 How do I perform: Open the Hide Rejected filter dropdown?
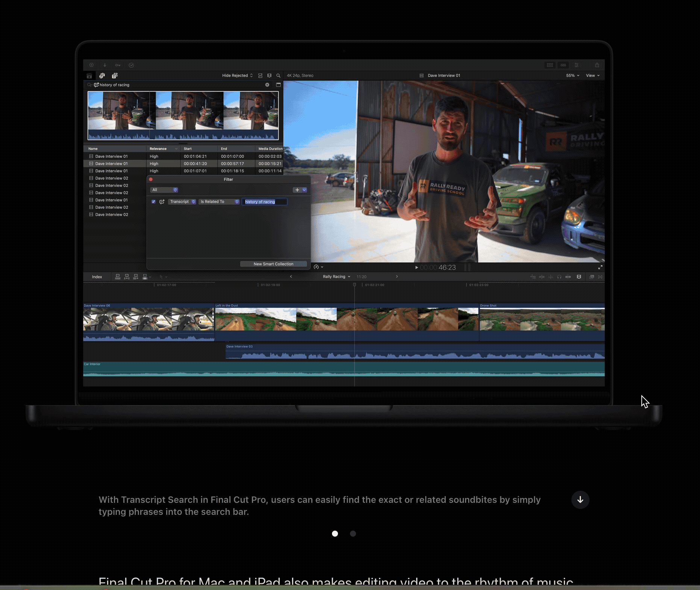[237, 76]
